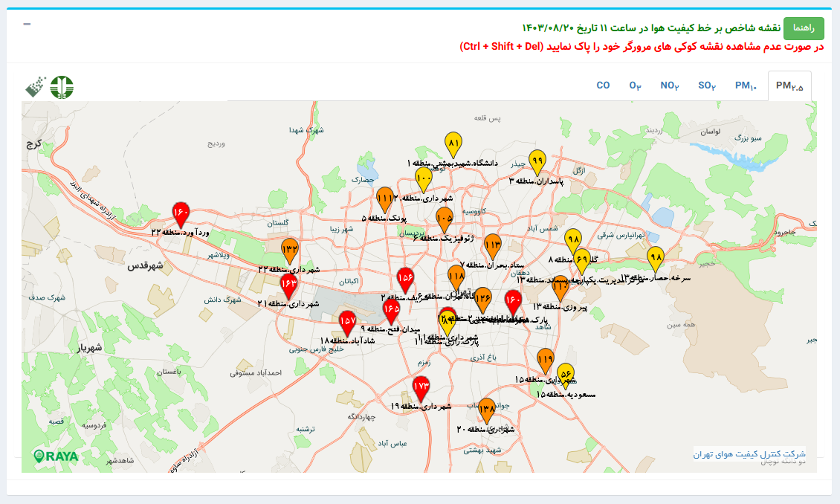The width and height of the screenshot is (840, 504).
Task: Switch to the SO2 pollutant tab
Action: (707, 85)
